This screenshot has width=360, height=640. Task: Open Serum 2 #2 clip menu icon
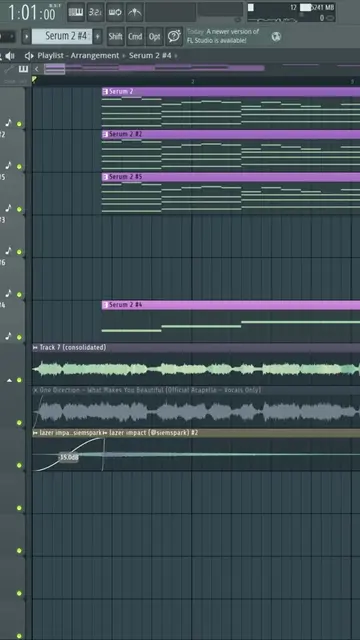105,134
